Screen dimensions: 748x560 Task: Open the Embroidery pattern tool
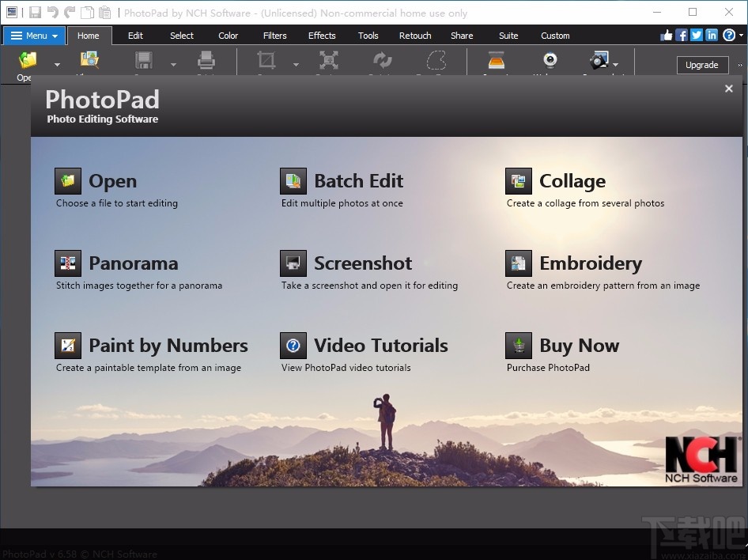pyautogui.click(x=519, y=263)
